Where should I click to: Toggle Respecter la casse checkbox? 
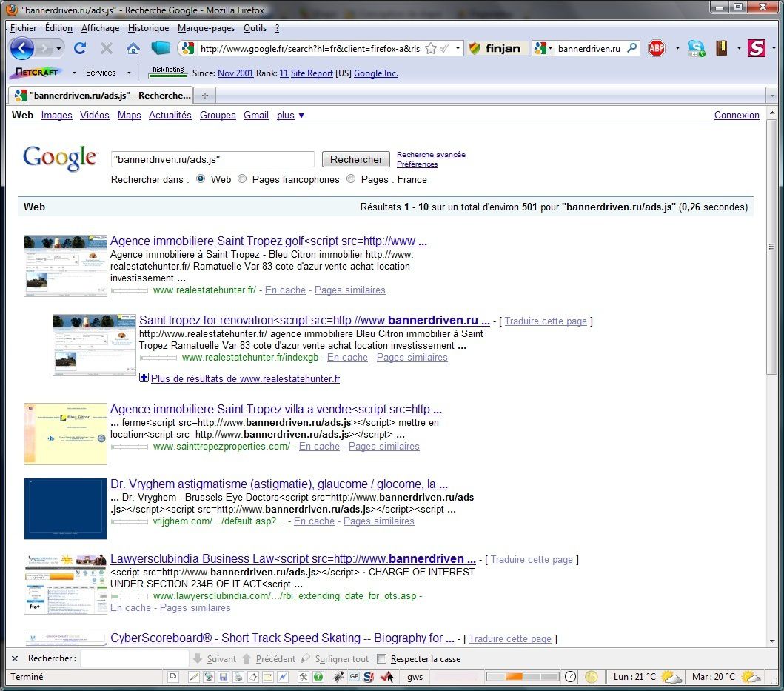381,659
